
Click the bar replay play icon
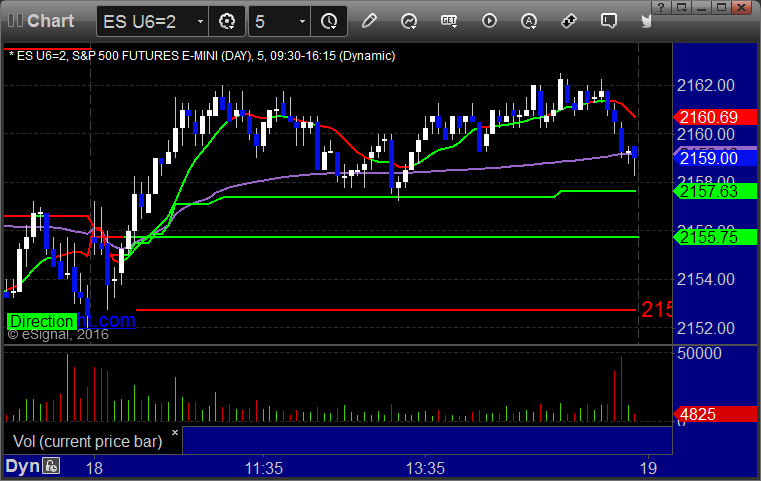pos(489,21)
